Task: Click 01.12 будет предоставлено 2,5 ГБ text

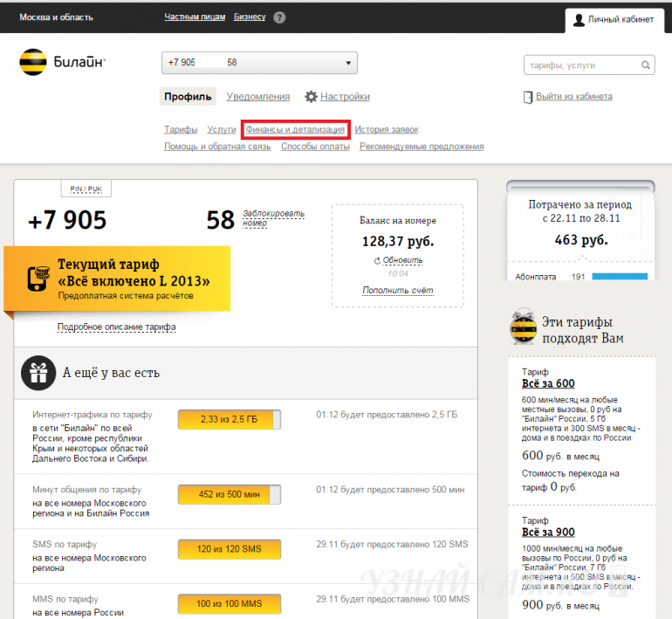Action: 387,415
